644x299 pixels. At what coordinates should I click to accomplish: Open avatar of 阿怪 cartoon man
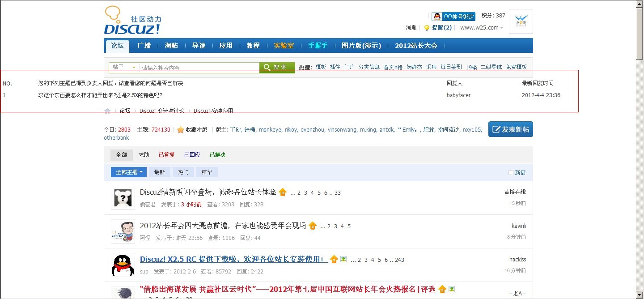pyautogui.click(x=123, y=231)
